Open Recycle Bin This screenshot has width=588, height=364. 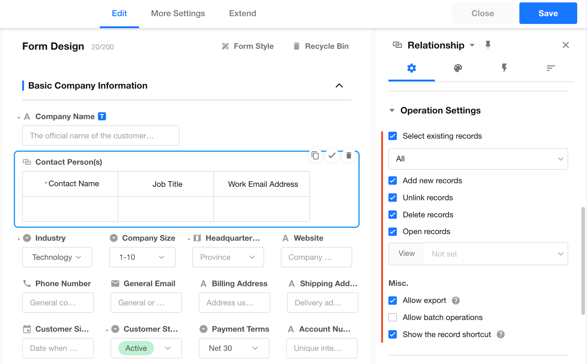(x=321, y=46)
